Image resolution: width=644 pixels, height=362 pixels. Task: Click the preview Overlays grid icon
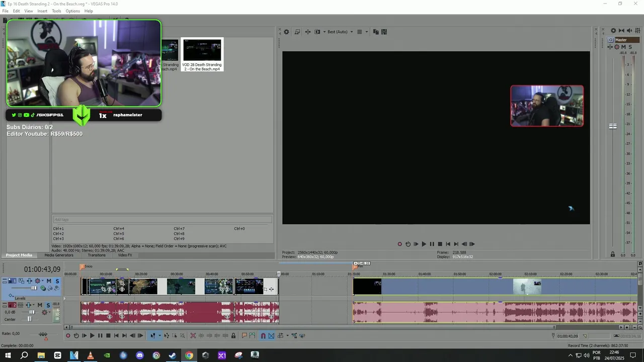click(x=359, y=32)
